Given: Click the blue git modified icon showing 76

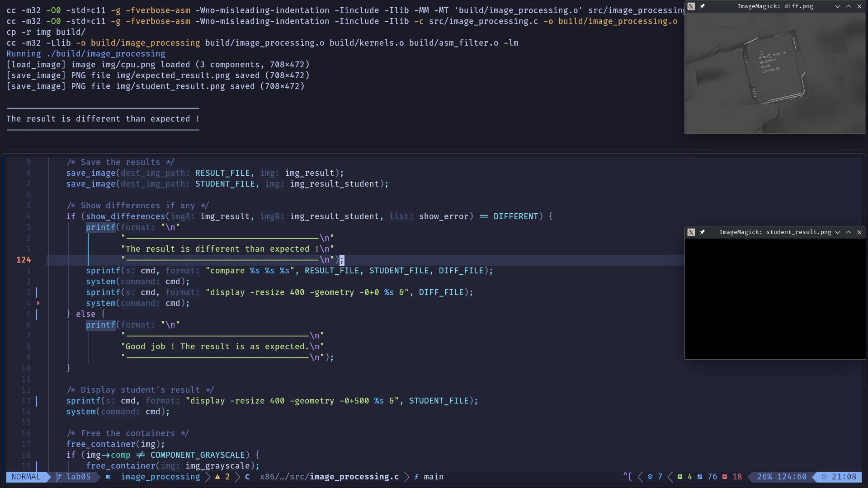Looking at the screenshot, I should [700, 477].
